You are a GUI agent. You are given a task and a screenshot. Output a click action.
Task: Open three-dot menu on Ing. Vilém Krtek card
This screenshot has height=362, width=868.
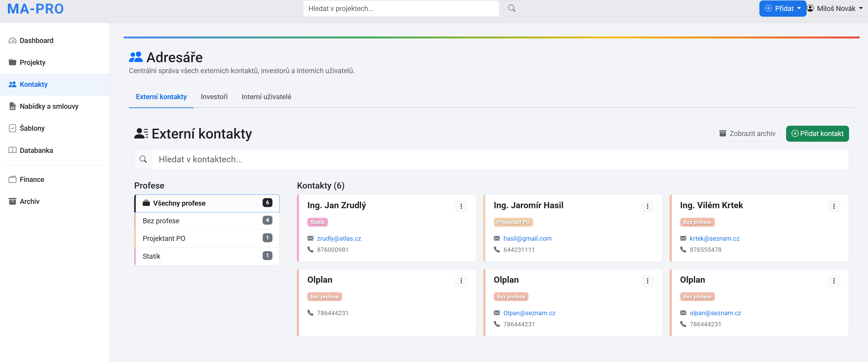click(834, 206)
